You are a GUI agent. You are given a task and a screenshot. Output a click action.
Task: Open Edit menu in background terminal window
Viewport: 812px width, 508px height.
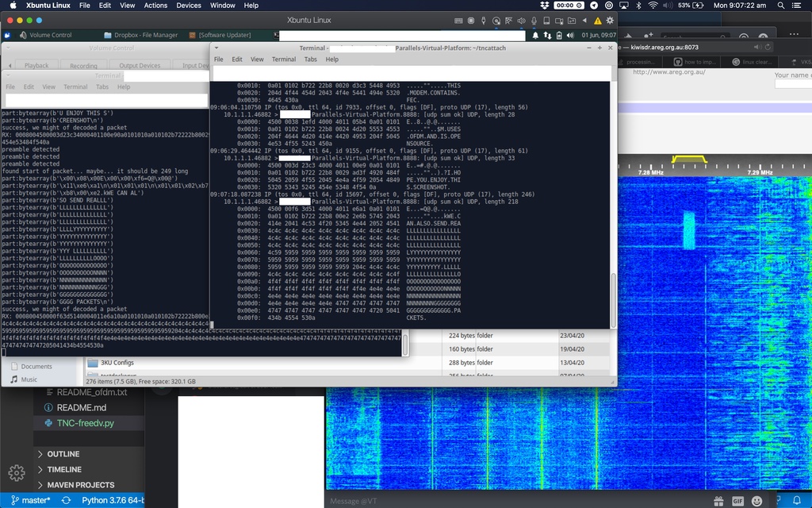pos(29,87)
